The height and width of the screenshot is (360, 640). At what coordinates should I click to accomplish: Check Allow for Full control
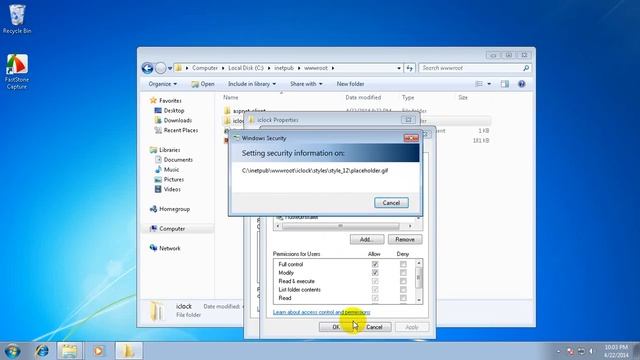(x=375, y=264)
